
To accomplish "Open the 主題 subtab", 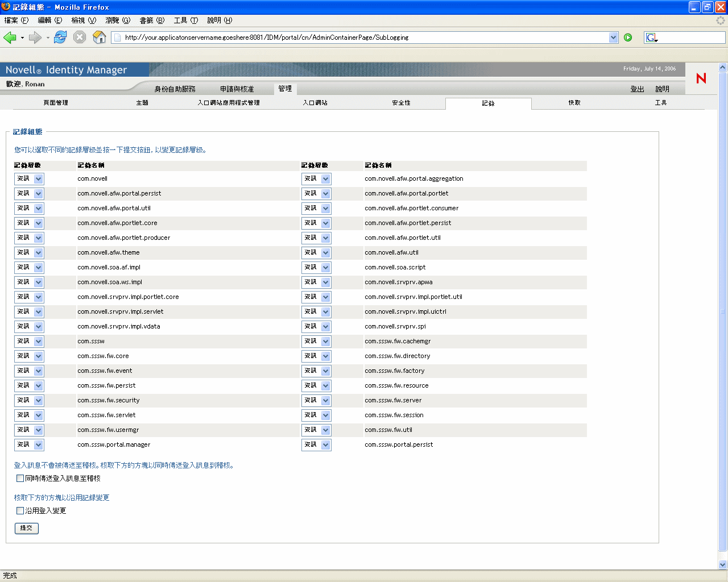I will coord(142,103).
